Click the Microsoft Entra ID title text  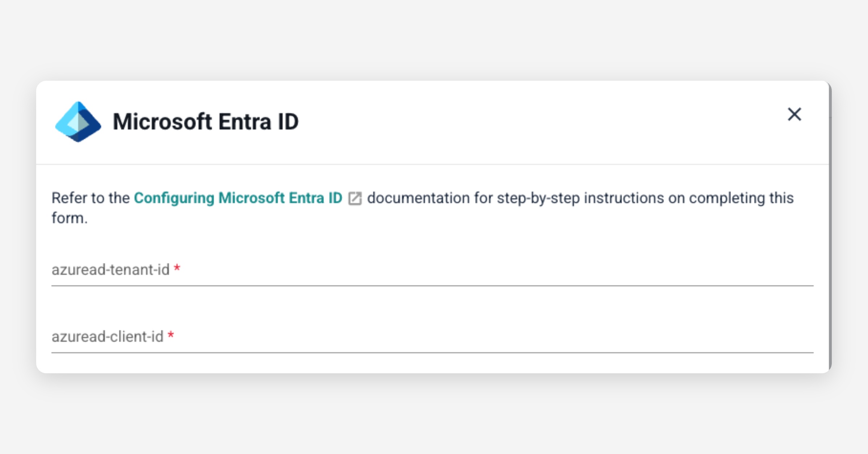205,122
